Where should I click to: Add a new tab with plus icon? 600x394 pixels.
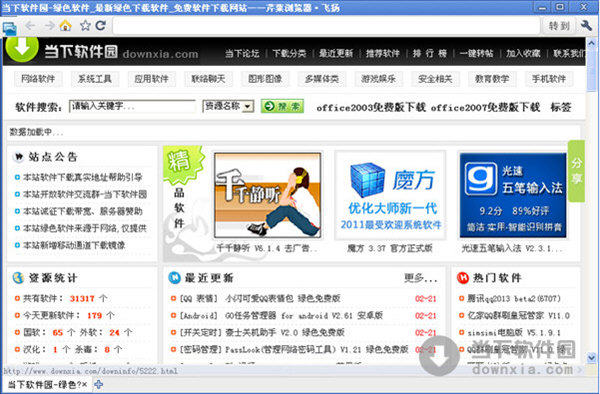point(99,384)
